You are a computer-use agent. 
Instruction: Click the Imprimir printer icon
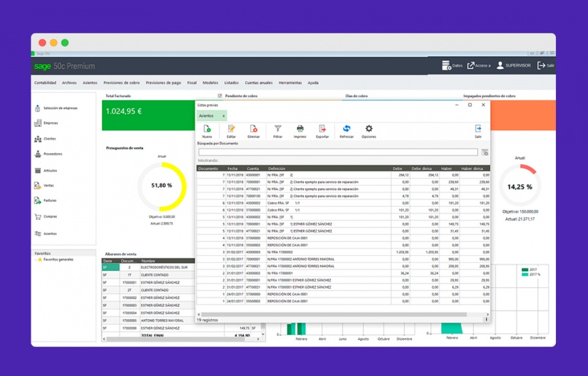tap(300, 129)
